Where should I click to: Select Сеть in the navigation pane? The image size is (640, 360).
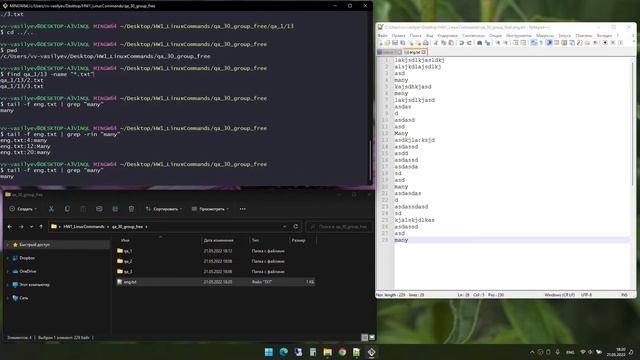(x=24, y=298)
